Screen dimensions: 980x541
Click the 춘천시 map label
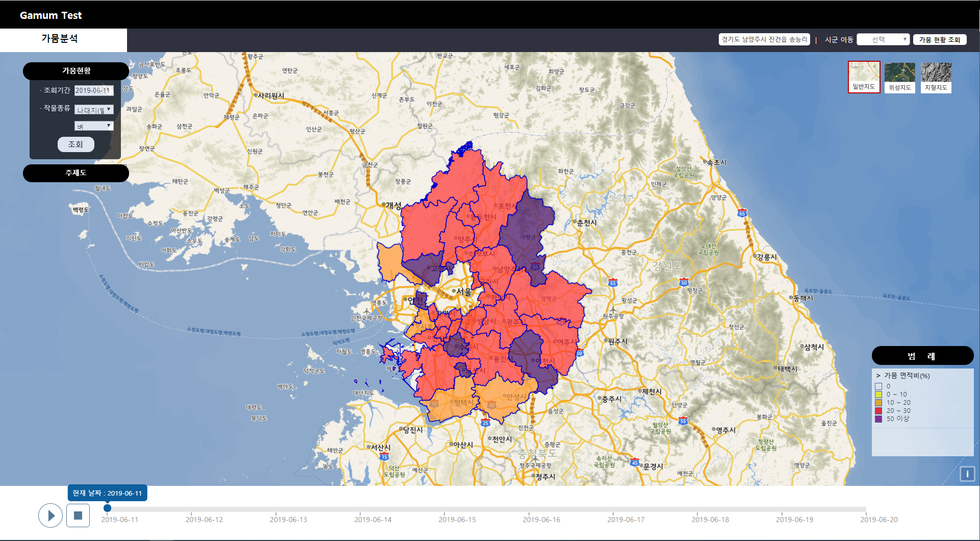(585, 223)
